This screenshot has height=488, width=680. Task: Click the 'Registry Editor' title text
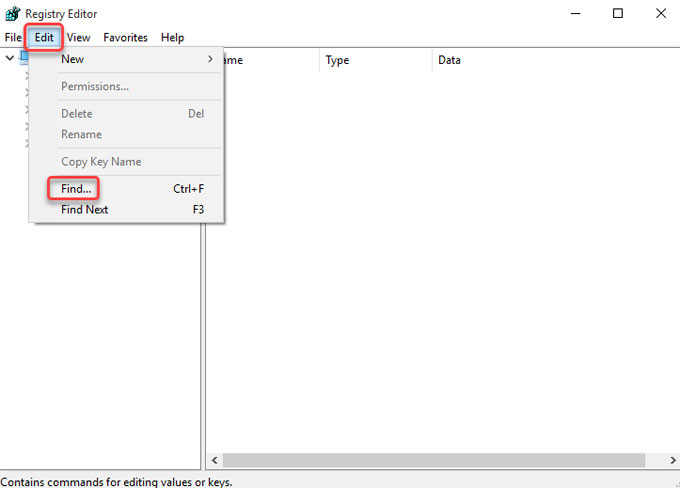pyautogui.click(x=61, y=14)
